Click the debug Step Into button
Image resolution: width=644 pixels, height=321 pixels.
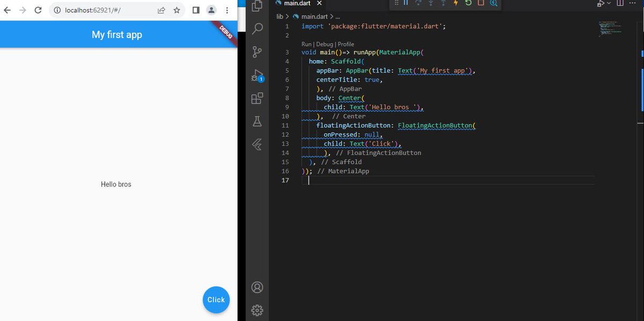click(431, 3)
